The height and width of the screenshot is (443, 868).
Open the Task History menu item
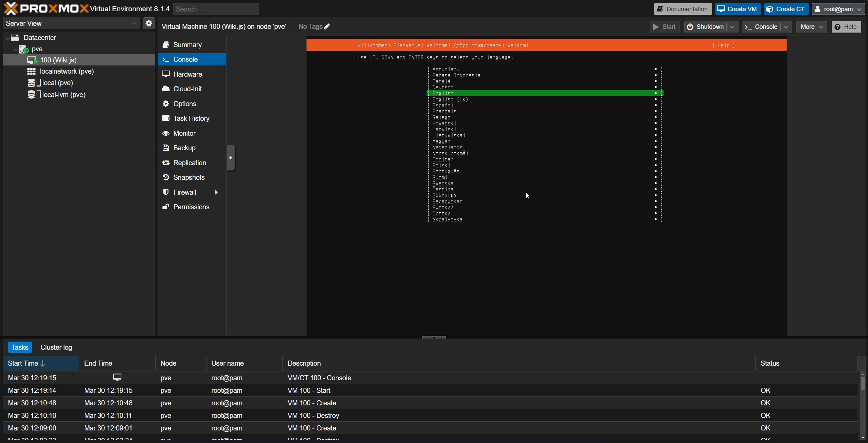coord(191,118)
